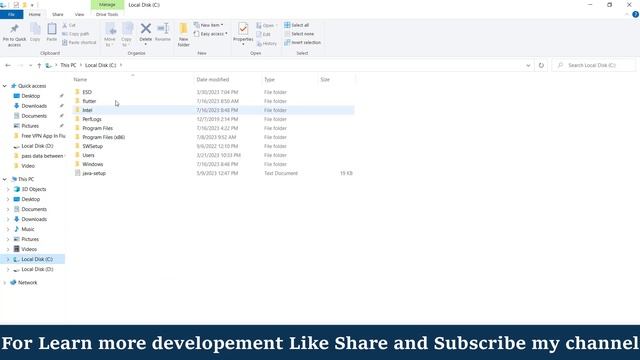Click Copy path in ribbon
The height and width of the screenshot is (360, 640).
(x=76, y=34)
